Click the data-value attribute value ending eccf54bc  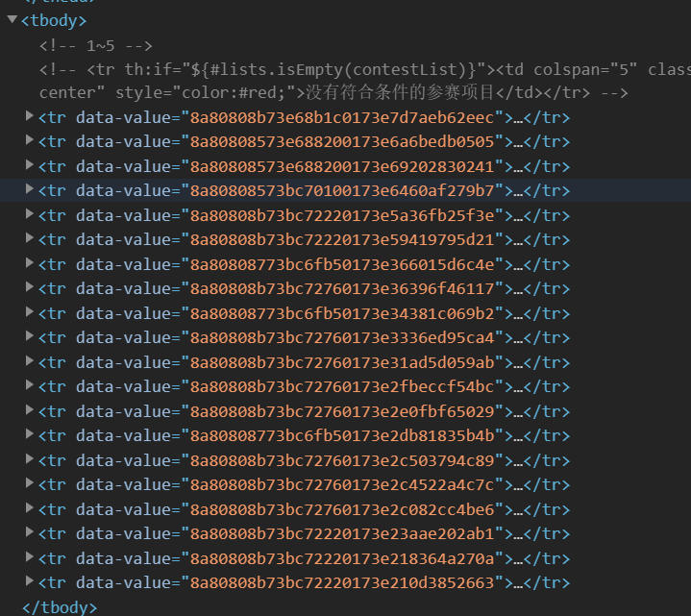coord(346,386)
